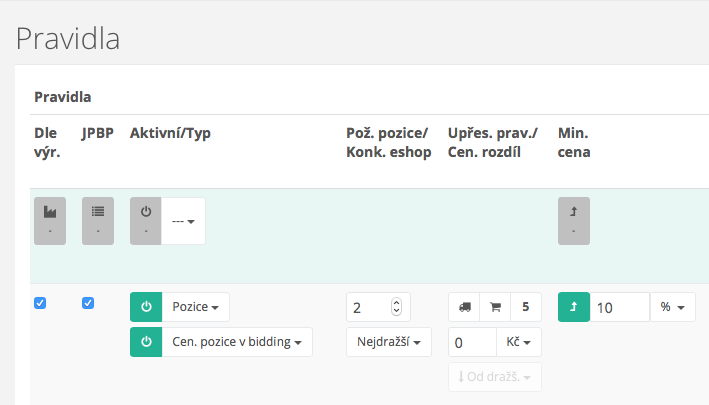Click the gray list icon filter button

(98, 221)
